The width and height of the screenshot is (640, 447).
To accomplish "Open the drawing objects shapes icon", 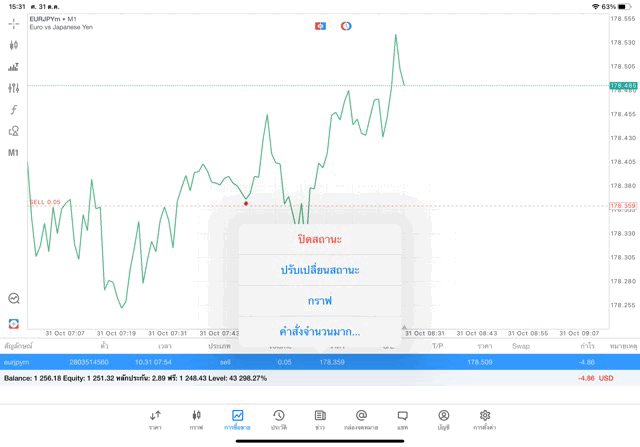I will click(13, 131).
